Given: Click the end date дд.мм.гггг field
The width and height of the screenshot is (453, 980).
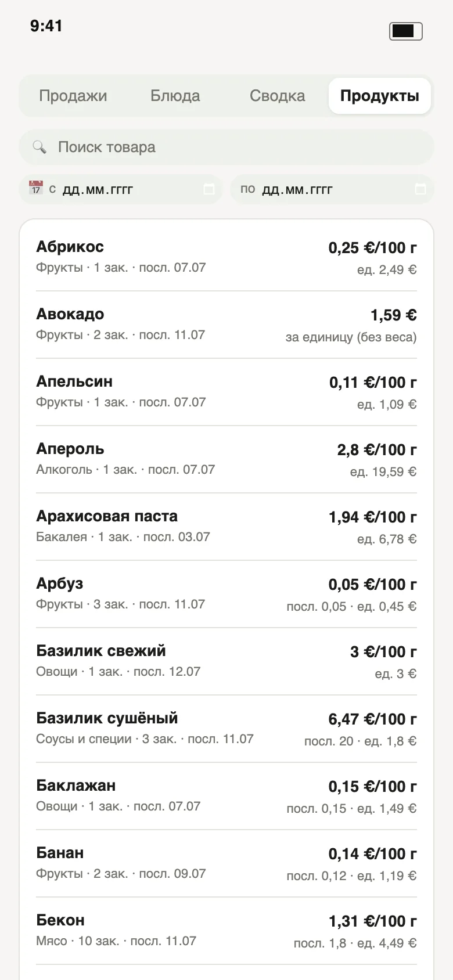Looking at the screenshot, I should (x=332, y=189).
